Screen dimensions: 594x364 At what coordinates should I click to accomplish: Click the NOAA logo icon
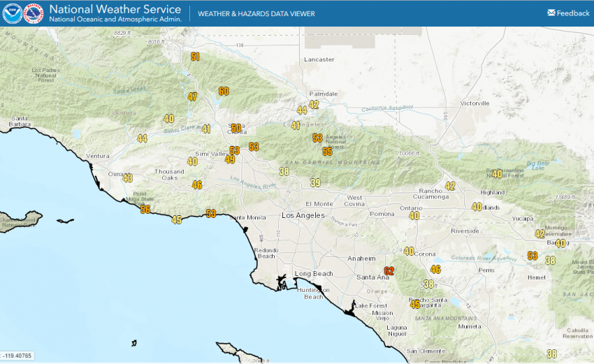[13, 13]
